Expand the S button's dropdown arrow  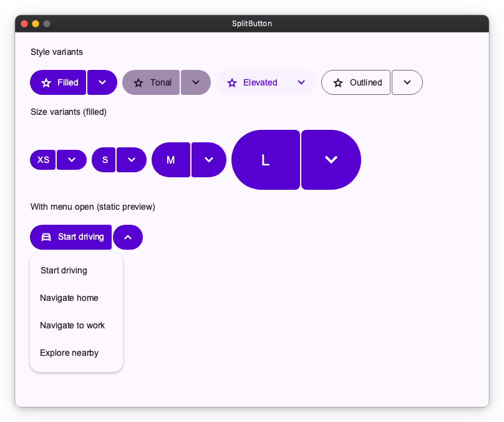tap(132, 160)
